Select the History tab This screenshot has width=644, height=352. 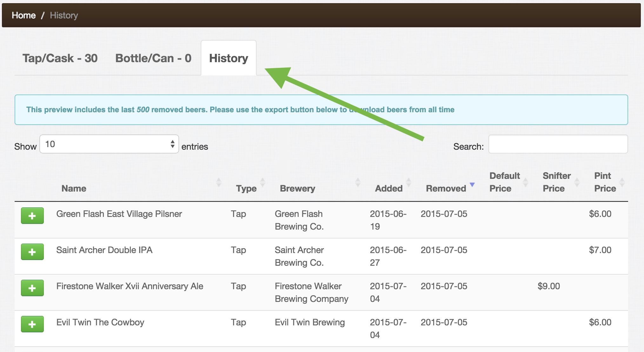click(229, 58)
